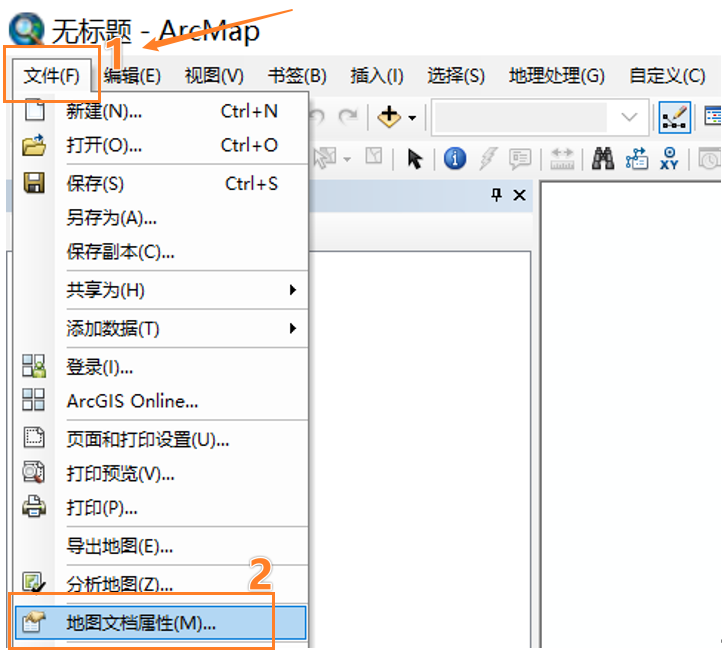The width and height of the screenshot is (722, 653).
Task: Select 分析地图(Z)... menu entry
Action: click(x=160, y=584)
